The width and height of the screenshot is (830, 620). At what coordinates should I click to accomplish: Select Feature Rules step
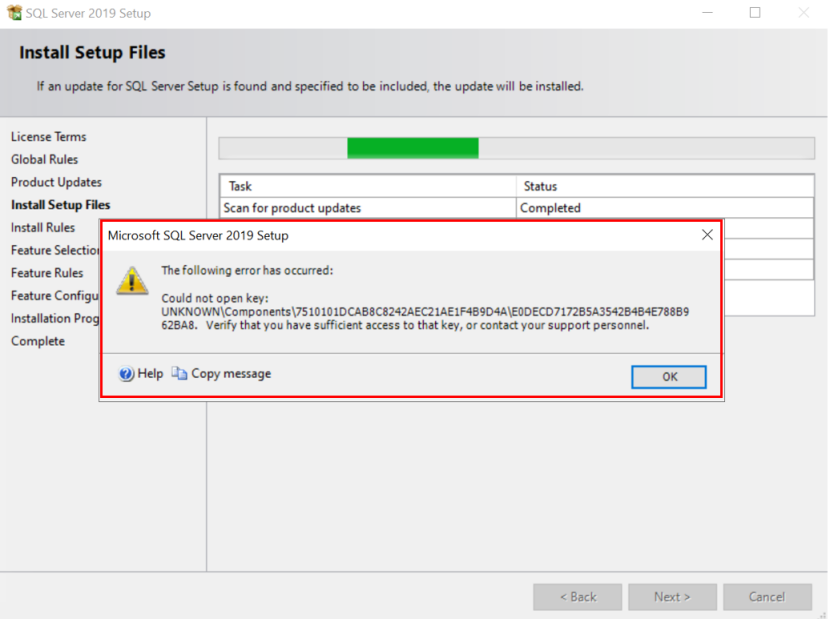[x=47, y=273]
